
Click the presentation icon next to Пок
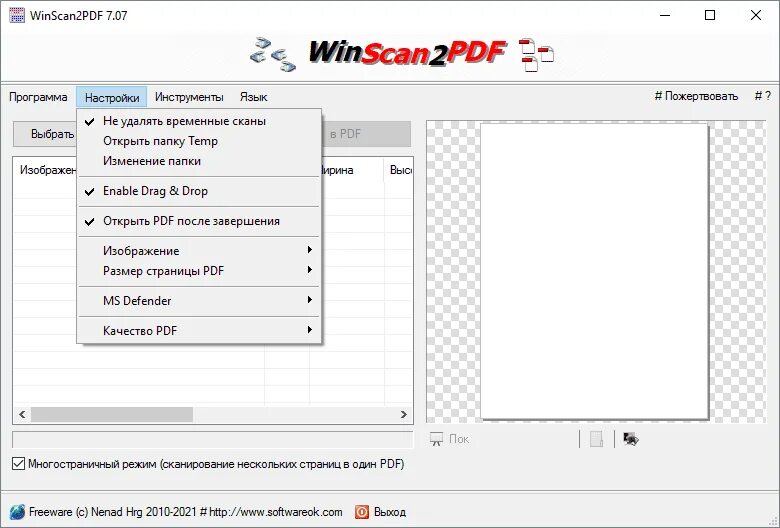(x=436, y=439)
